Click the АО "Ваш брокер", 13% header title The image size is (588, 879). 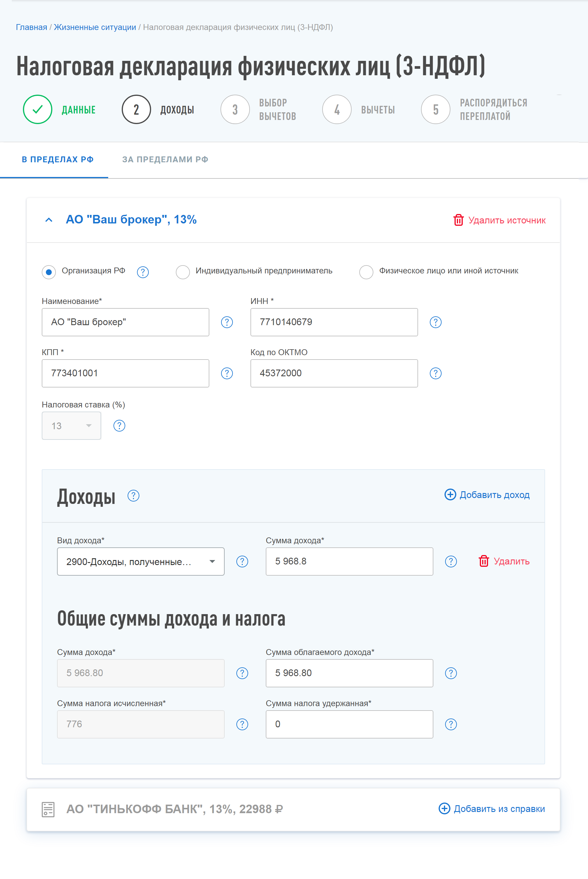click(x=131, y=219)
